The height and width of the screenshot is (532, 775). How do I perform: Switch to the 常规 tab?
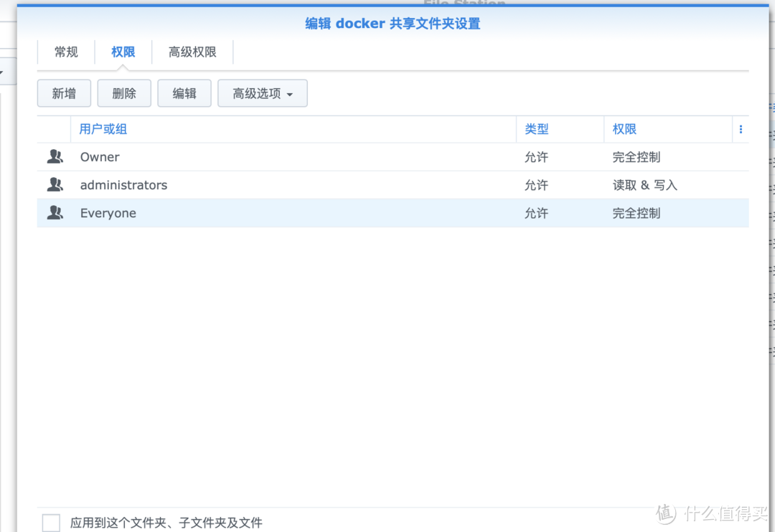[x=65, y=52]
